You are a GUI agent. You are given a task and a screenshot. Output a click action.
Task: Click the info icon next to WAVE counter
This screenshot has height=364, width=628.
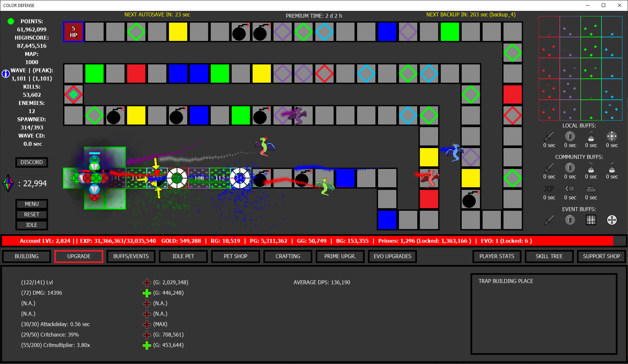point(6,73)
